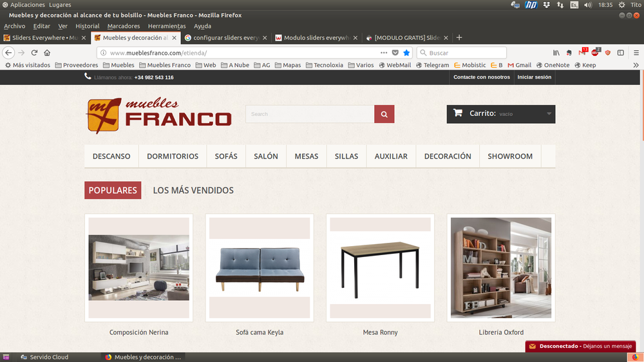Viewport: 644px width, 362px height.
Task: Click the shopping cart icon
Action: click(x=457, y=113)
